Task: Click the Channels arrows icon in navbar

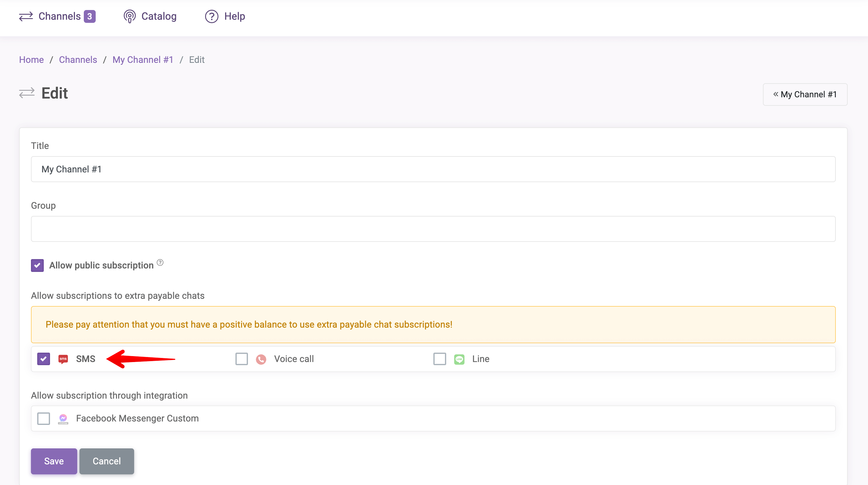Action: coord(26,16)
